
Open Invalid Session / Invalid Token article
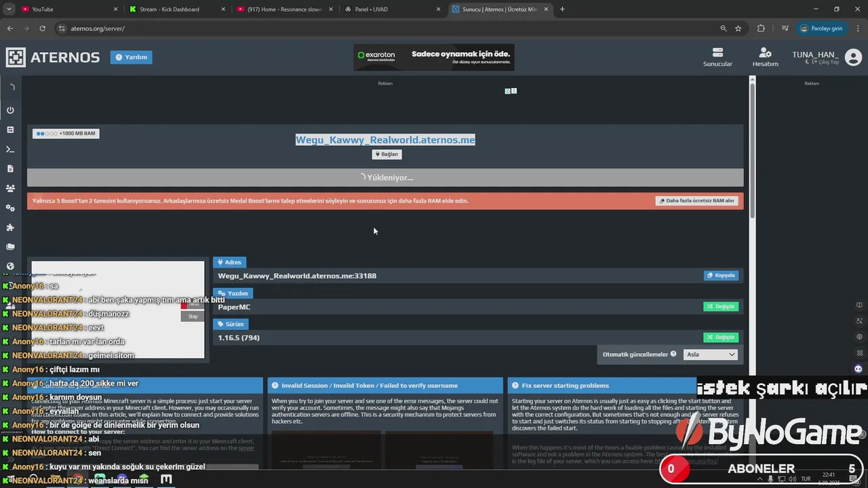pyautogui.click(x=370, y=385)
